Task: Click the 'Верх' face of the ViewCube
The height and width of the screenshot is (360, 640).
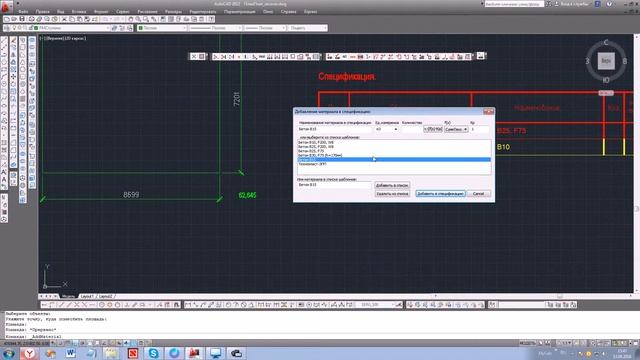Action: click(x=606, y=61)
